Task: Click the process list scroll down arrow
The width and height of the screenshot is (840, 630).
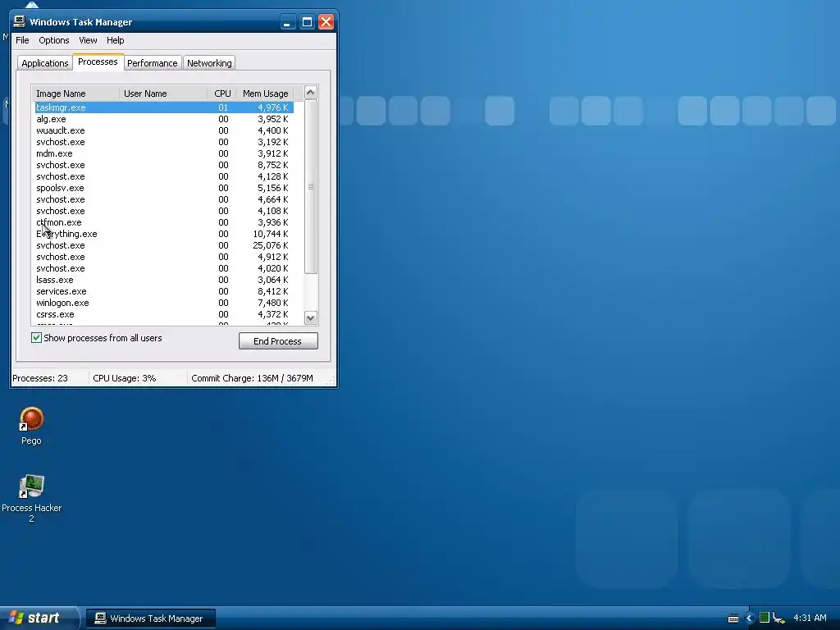Action: [x=310, y=317]
